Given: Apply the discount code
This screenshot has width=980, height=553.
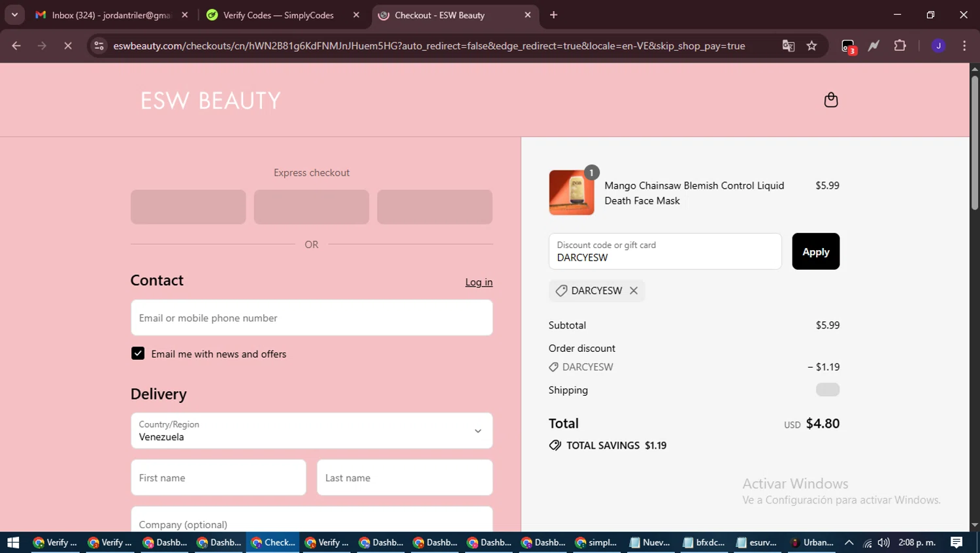Looking at the screenshot, I should coord(815,251).
